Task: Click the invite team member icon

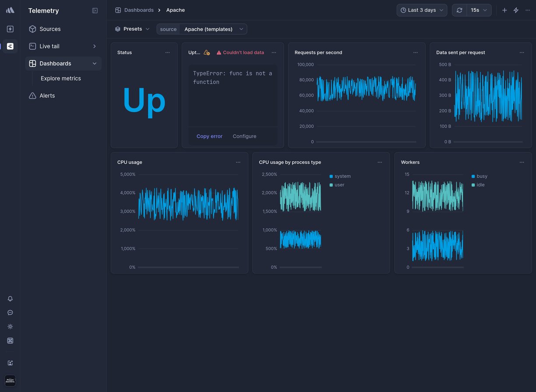Action: coord(10,363)
